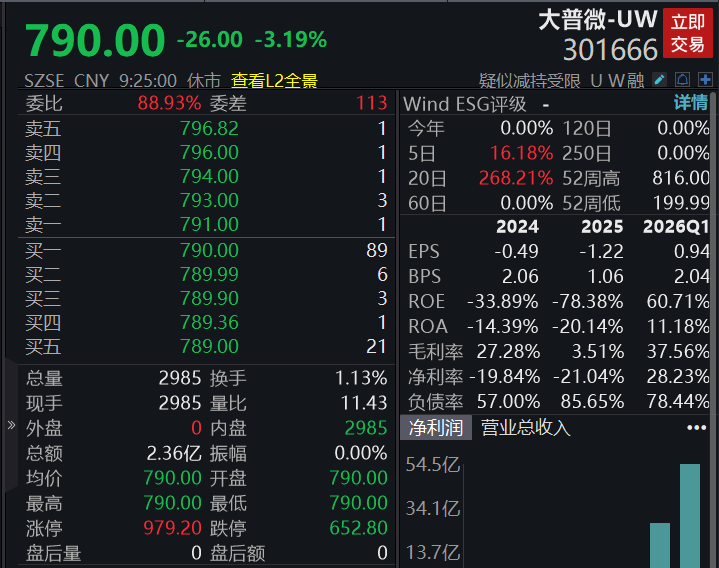Select 卖三 price 794.00
719x568 pixels.
tap(209, 176)
